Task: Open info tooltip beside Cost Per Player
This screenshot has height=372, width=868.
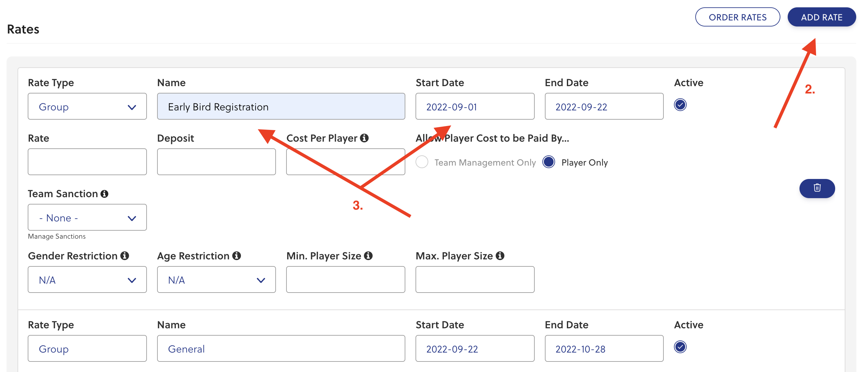Action: pos(364,138)
